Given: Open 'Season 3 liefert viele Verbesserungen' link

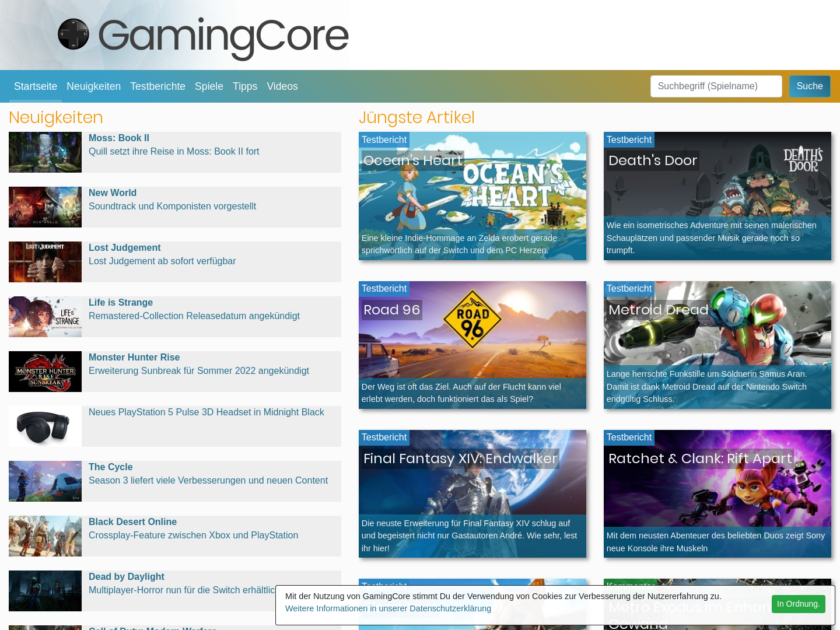Looking at the screenshot, I should [208, 481].
